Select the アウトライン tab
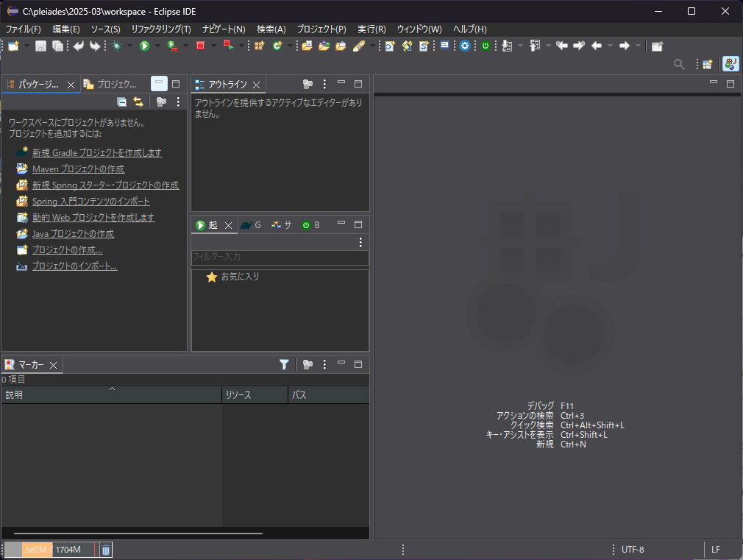 [x=227, y=85]
